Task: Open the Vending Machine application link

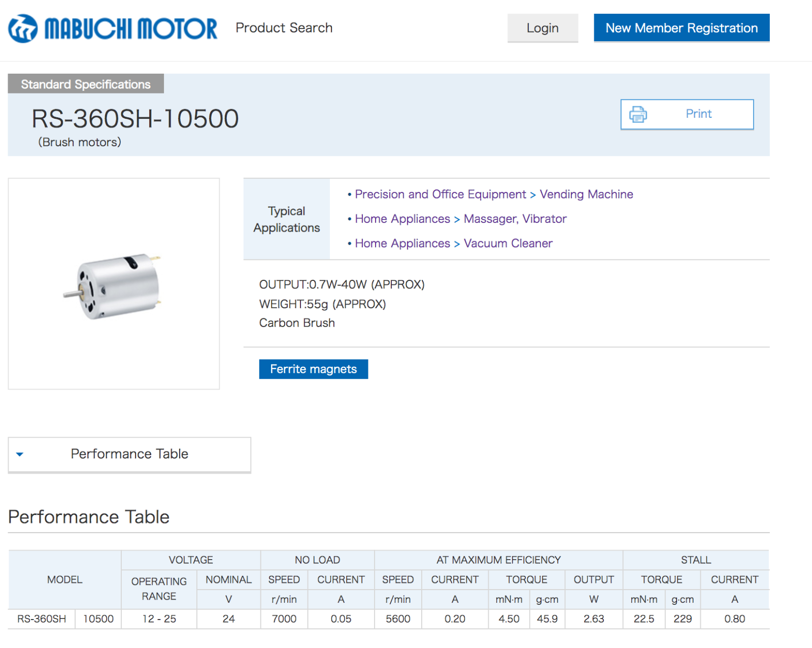Action: click(586, 195)
